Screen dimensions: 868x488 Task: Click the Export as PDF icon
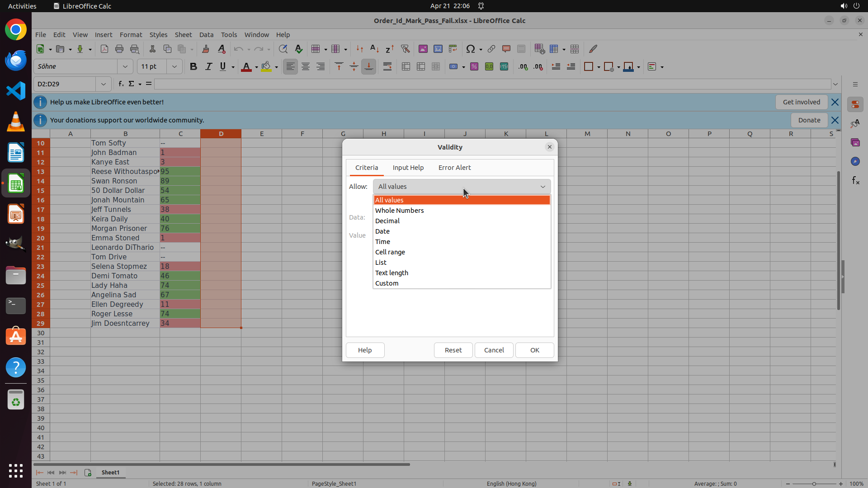(x=104, y=49)
